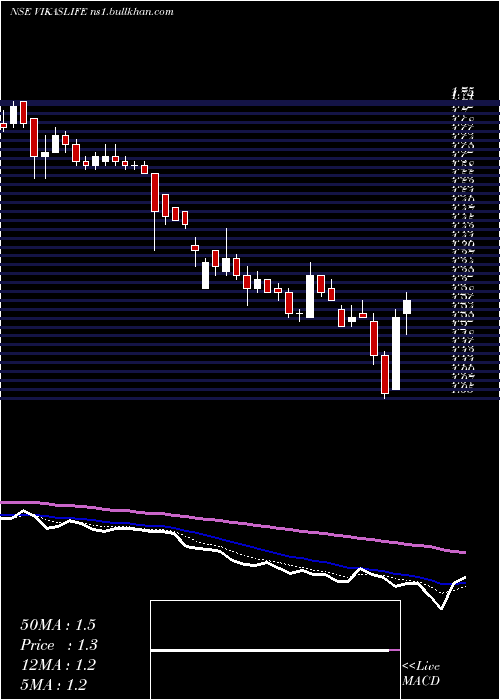Click the 5MA : 1.2 label
The image size is (500, 700).
(53, 684)
